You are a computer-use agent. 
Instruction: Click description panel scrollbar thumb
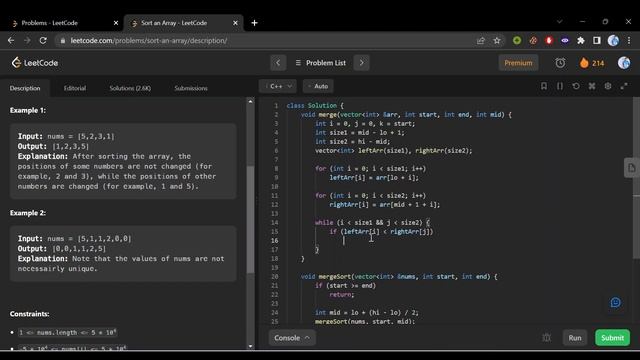251,219
